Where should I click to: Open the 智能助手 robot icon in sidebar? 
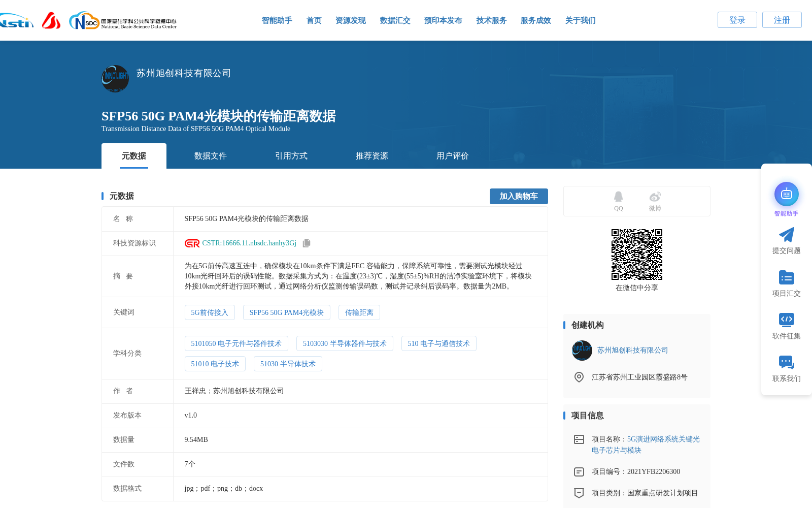tap(786, 194)
